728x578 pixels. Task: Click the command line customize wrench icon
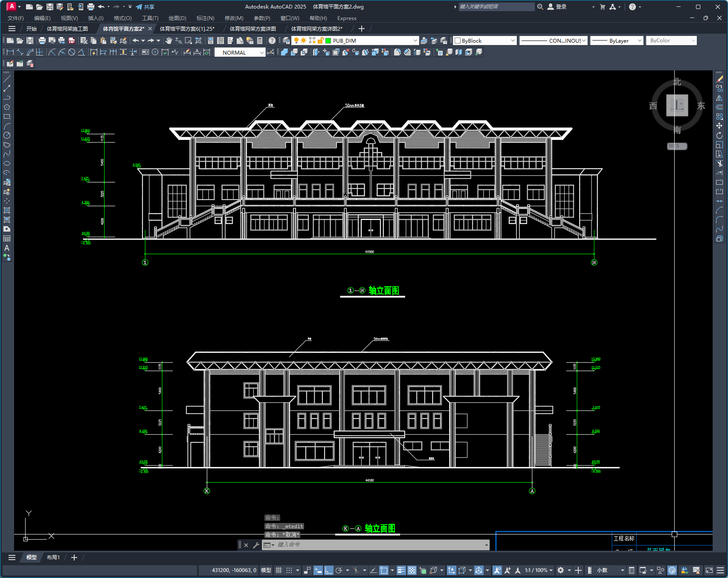coord(256,545)
